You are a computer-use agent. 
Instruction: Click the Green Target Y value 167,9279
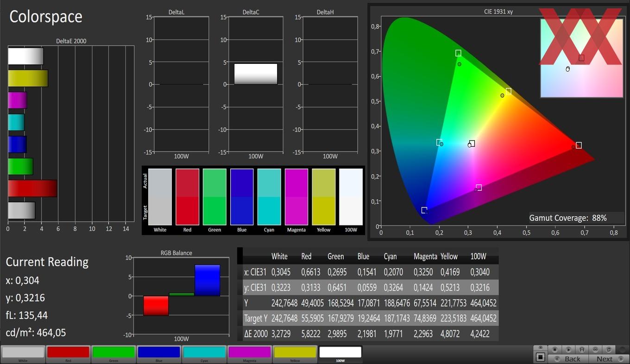pyautogui.click(x=340, y=318)
